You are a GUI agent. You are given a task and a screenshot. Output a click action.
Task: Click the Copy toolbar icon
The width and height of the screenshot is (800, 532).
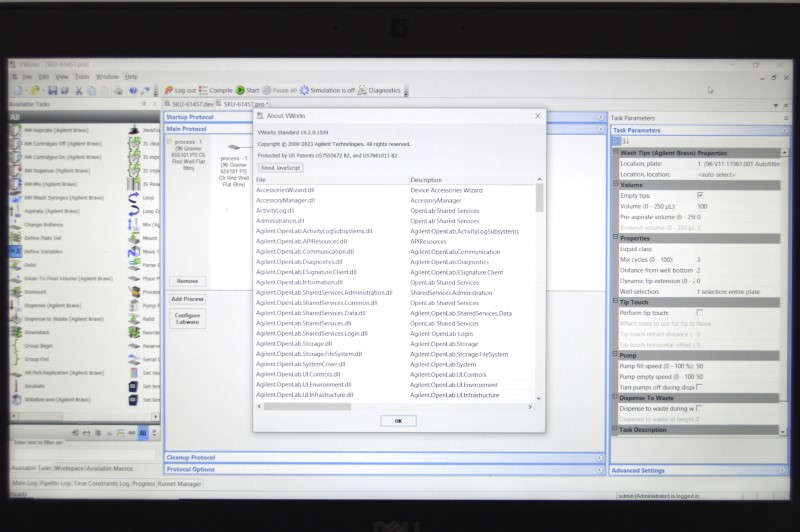(91, 90)
